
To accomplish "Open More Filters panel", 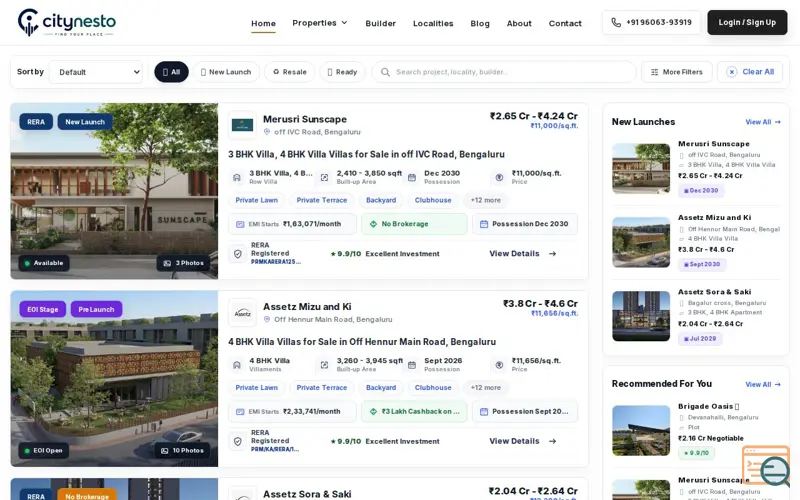I will pyautogui.click(x=677, y=72).
